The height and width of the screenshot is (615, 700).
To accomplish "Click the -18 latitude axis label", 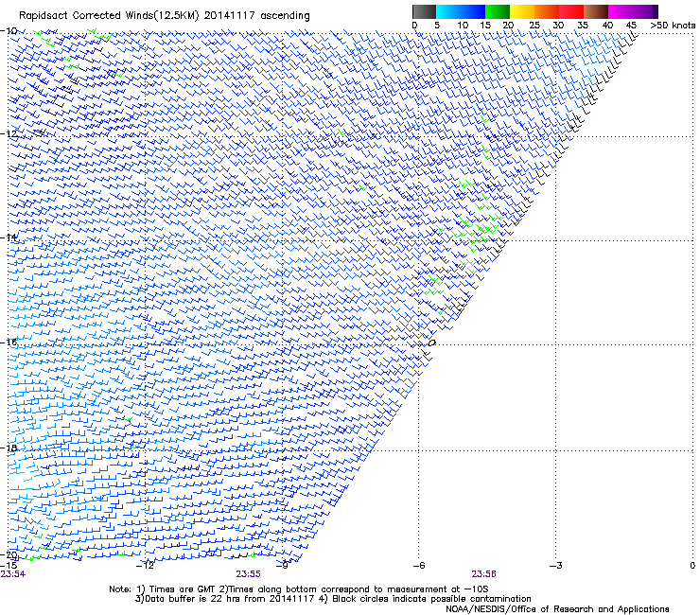I will pos(9,448).
